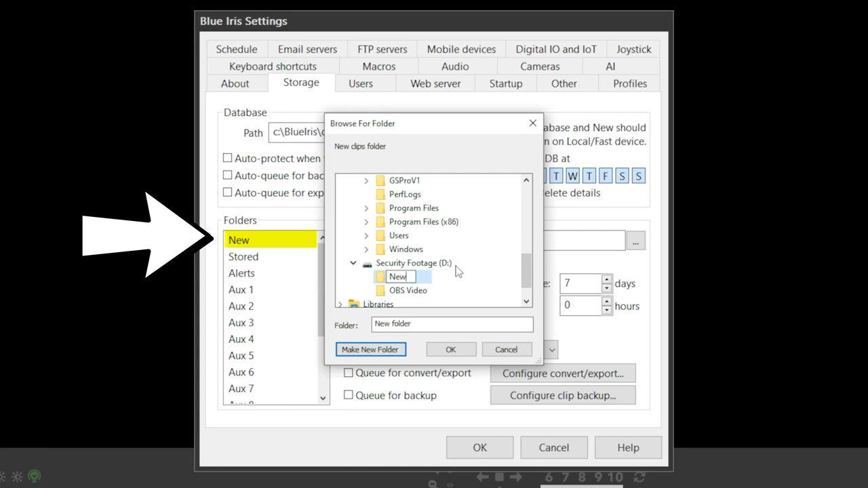Click the Users folder icon in tree

coord(380,235)
